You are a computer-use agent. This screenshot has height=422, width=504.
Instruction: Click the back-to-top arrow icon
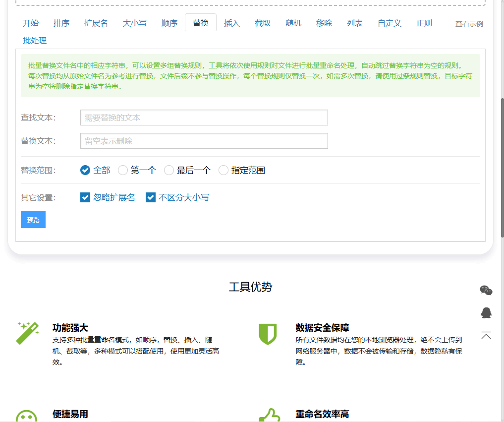pos(486,335)
